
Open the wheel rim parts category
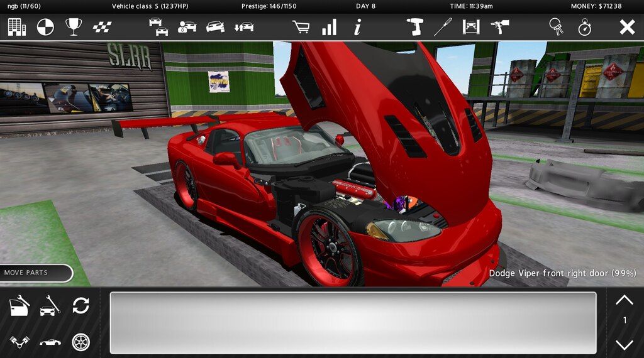pyautogui.click(x=81, y=342)
